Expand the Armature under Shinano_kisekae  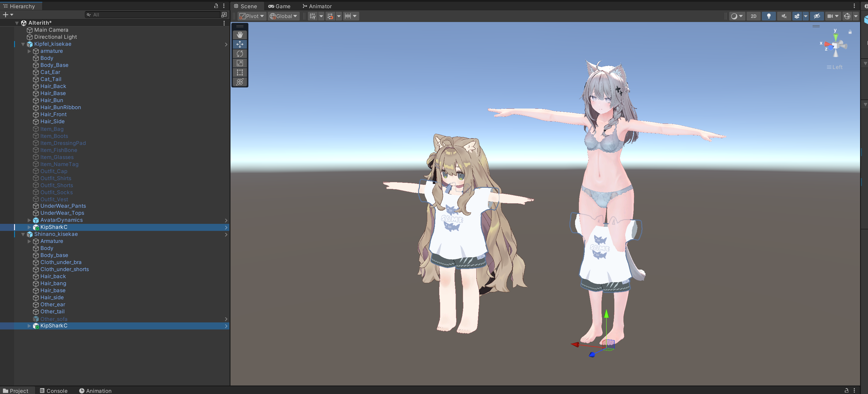pos(29,241)
